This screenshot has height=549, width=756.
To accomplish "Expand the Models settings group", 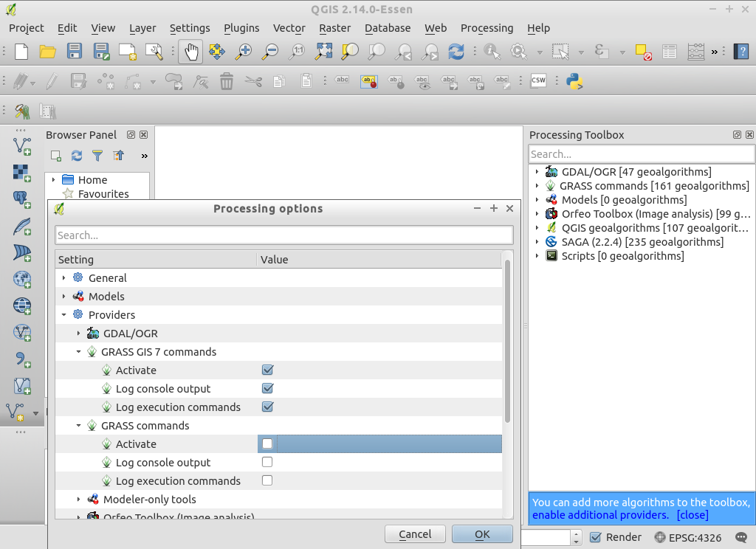I will coord(63,296).
